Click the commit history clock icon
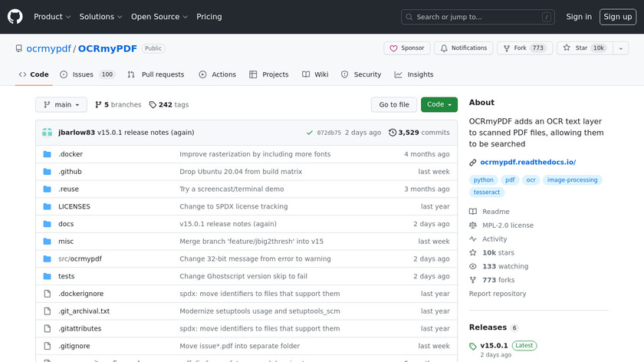Viewport: 644px width, 362px height. pos(393,133)
